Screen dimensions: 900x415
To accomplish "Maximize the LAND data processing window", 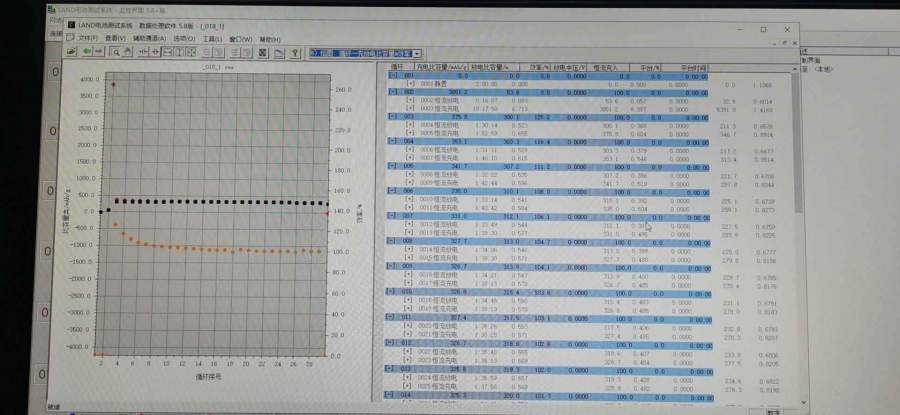I will pos(763,29).
